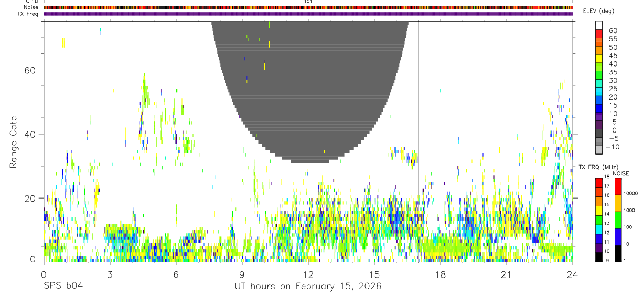Image resolution: width=644 pixels, height=297 pixels.
Task: Click the 'UT hours on February 15, 2026' label
Action: point(307,287)
